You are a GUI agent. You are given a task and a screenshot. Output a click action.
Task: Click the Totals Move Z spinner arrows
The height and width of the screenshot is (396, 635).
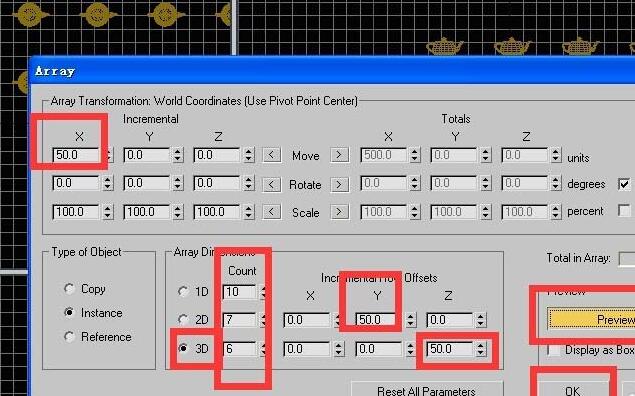(556, 155)
